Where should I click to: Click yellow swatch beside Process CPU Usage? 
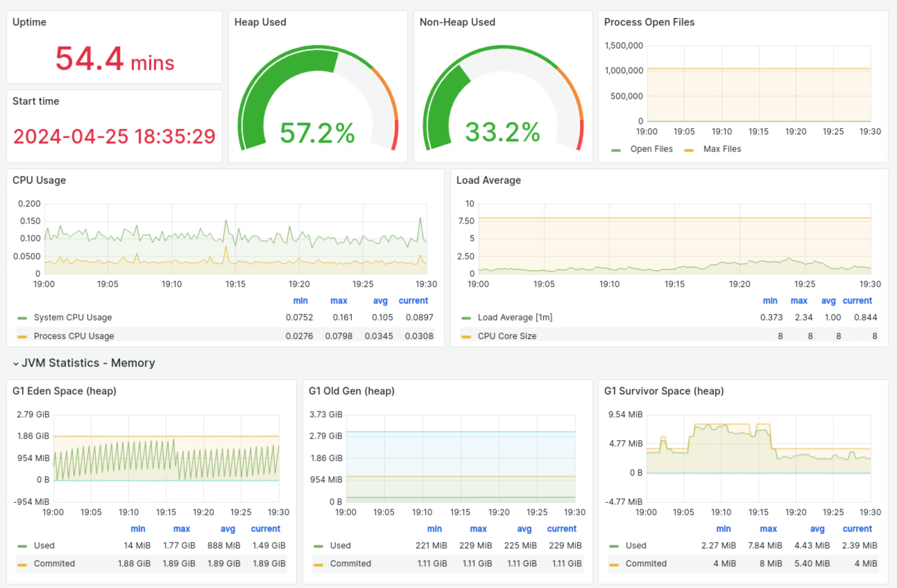coord(22,337)
